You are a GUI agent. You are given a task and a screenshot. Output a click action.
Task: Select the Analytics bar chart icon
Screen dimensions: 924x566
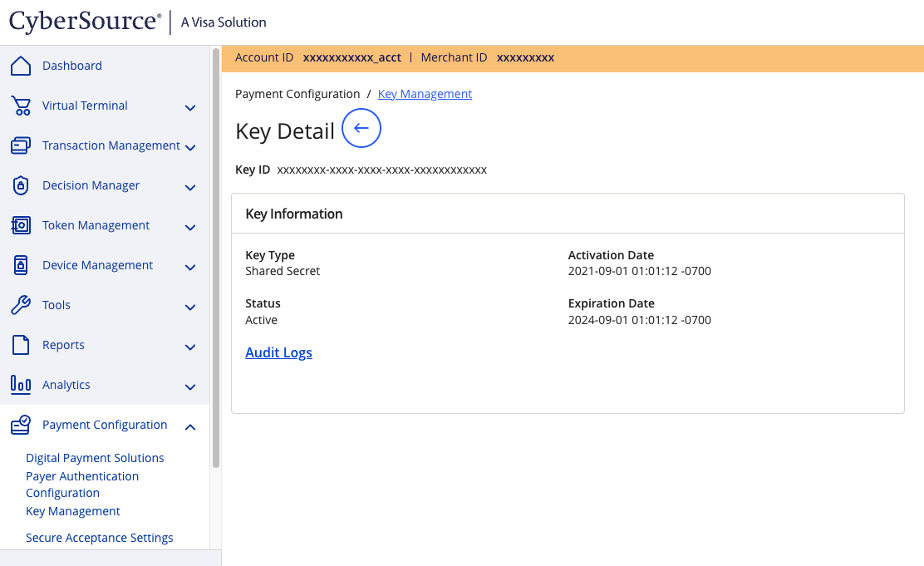coord(20,384)
